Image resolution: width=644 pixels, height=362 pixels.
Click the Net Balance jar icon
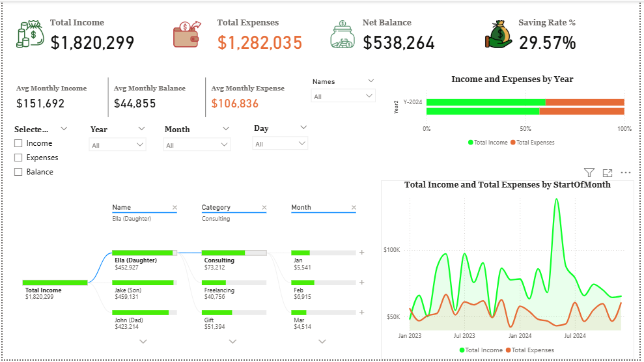click(x=343, y=36)
